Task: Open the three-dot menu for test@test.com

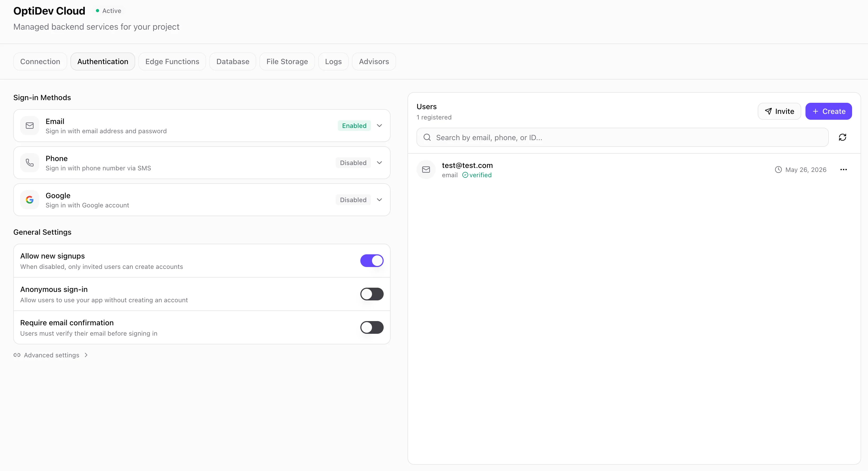Action: coord(843,170)
